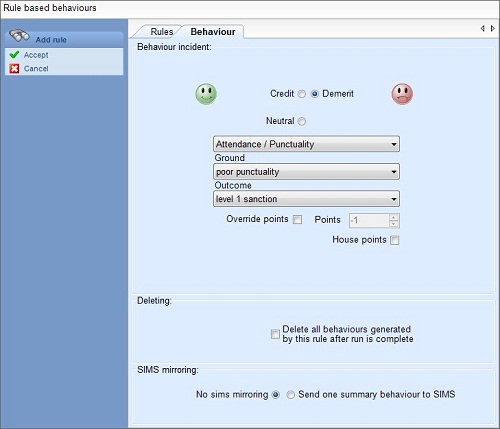
Task: Click the Accept link in sidebar
Action: tap(36, 55)
